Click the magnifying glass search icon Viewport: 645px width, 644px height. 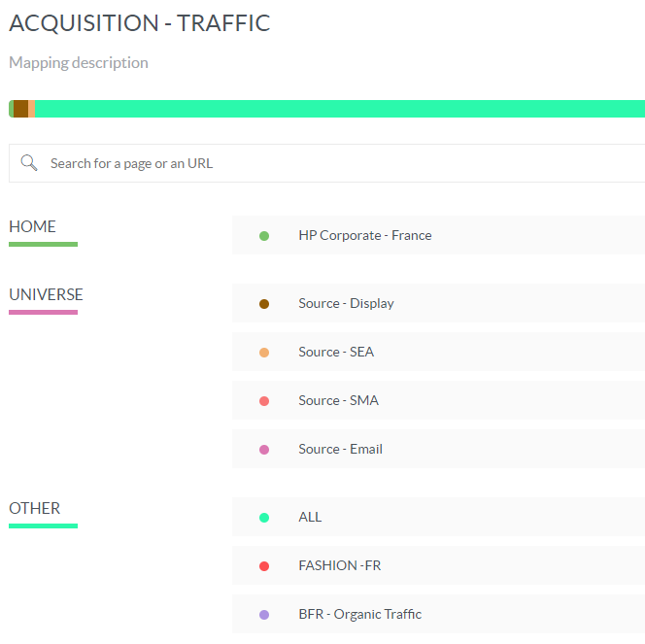(29, 163)
